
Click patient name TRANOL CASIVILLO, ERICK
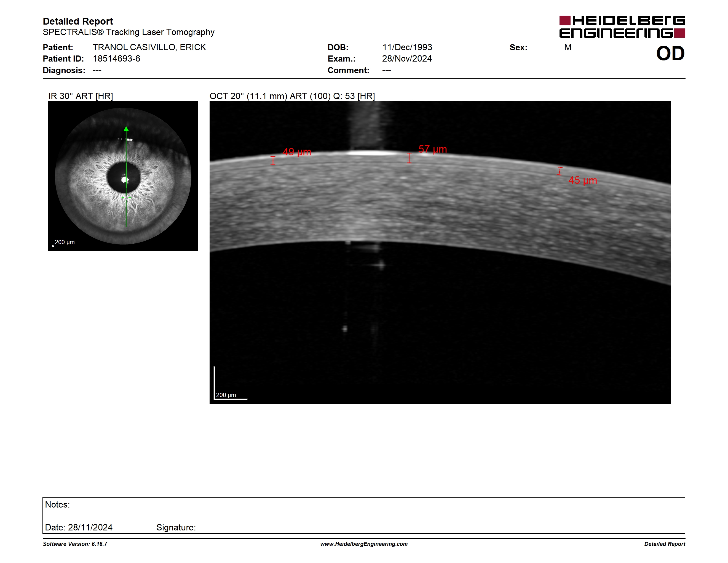(149, 47)
